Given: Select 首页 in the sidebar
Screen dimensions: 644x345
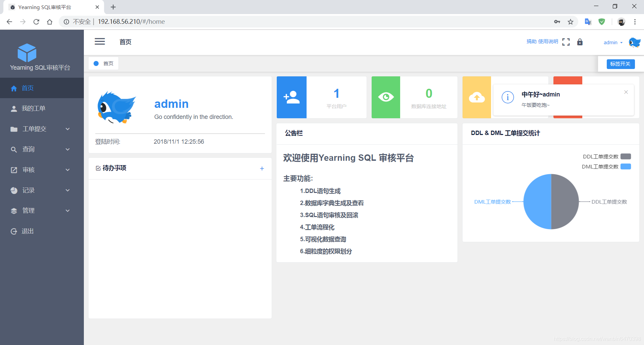Looking at the screenshot, I should click(x=42, y=88).
